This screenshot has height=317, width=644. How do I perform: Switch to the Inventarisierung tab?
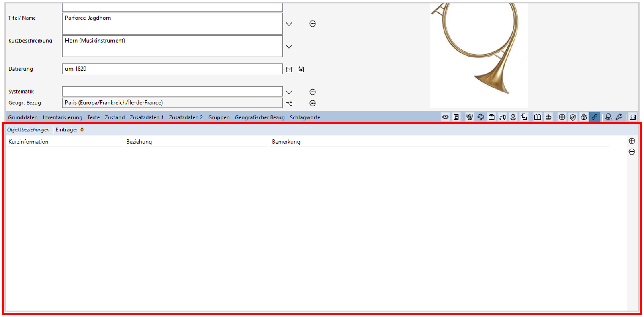tap(62, 117)
